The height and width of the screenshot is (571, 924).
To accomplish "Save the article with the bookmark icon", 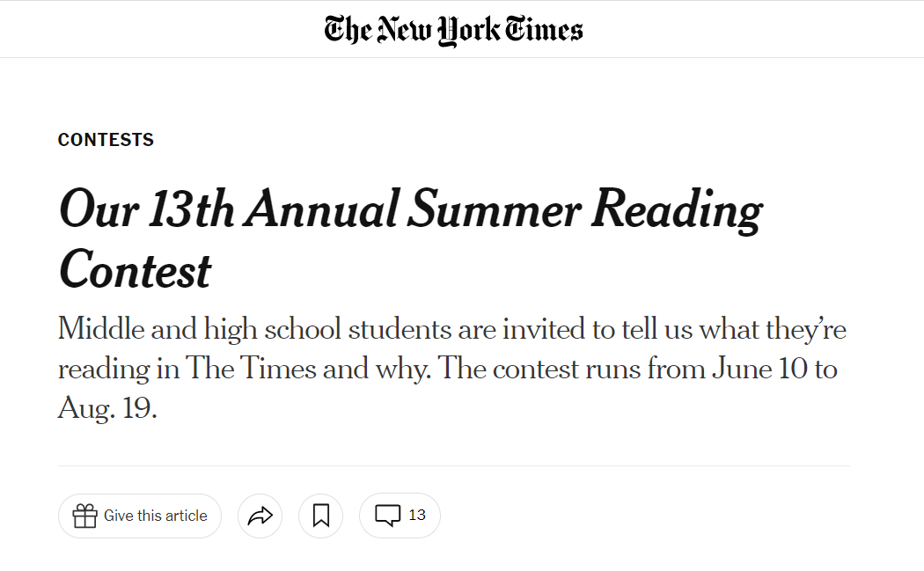I will pyautogui.click(x=320, y=516).
